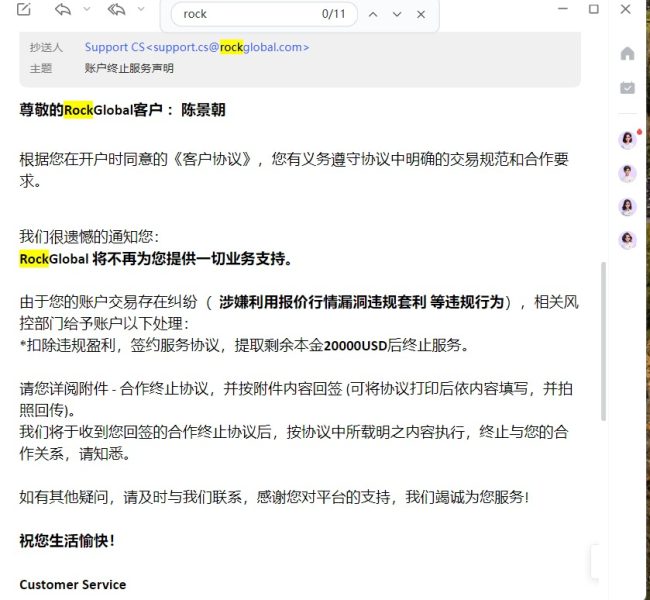Click the '抄送人' field label
Image resolution: width=650 pixels, height=600 pixels.
coord(46,48)
